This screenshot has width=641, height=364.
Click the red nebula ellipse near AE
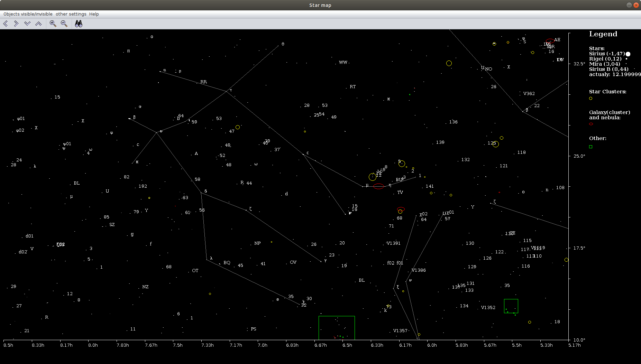(x=550, y=41)
